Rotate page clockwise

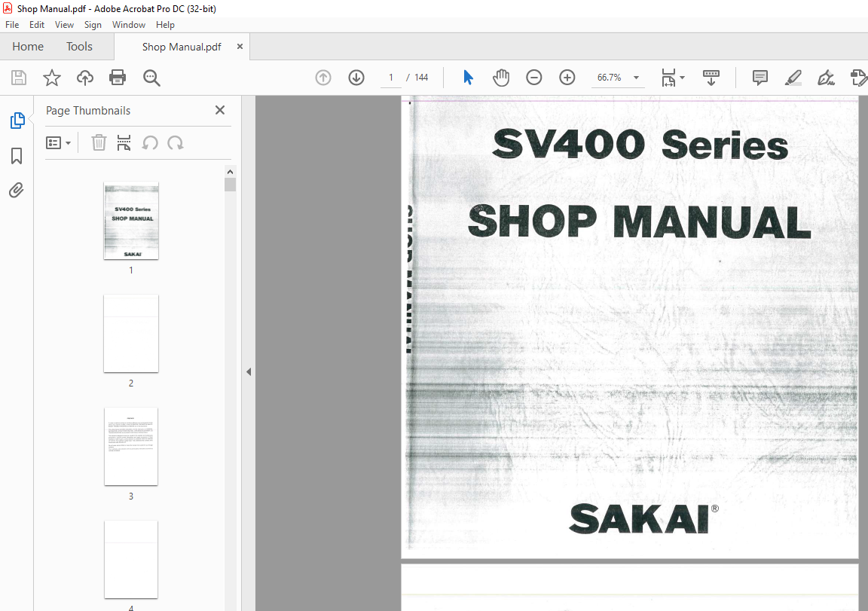[x=176, y=143]
